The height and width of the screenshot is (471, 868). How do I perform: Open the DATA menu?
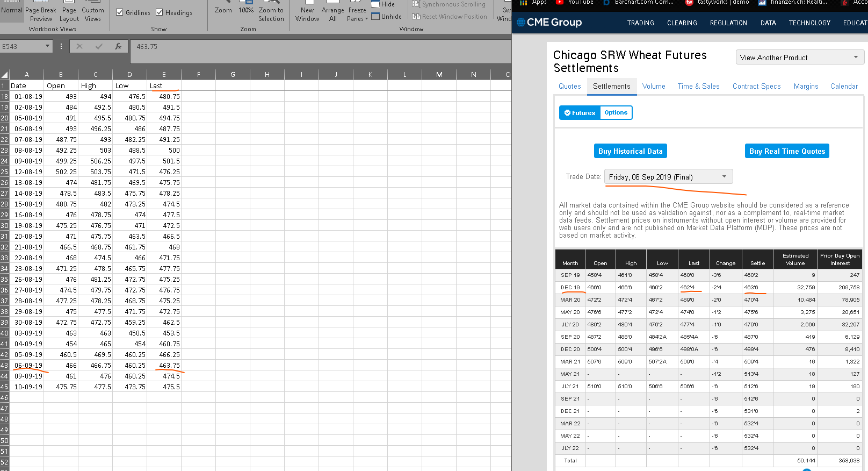[x=768, y=23]
